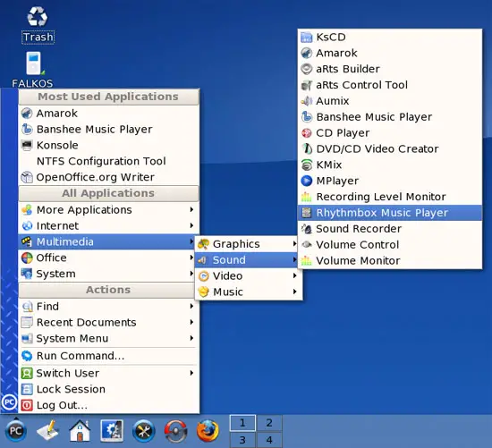This screenshot has width=492, height=448.
Task: Expand the Find submenu
Action: click(108, 306)
